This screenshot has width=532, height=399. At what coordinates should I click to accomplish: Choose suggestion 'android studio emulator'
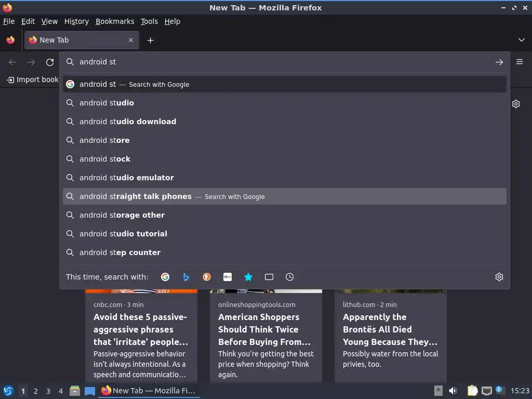[x=284, y=178]
